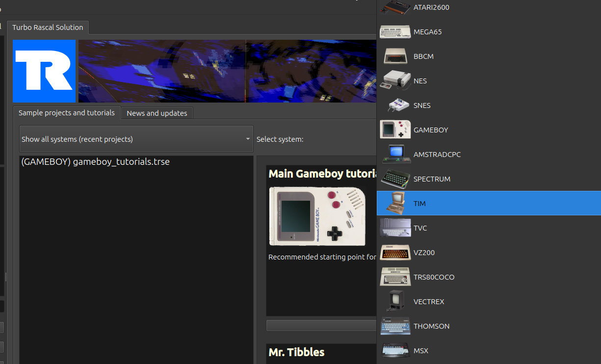Select the ATARI2600 console icon
Screen dimensions: 601x364
coord(395,7)
